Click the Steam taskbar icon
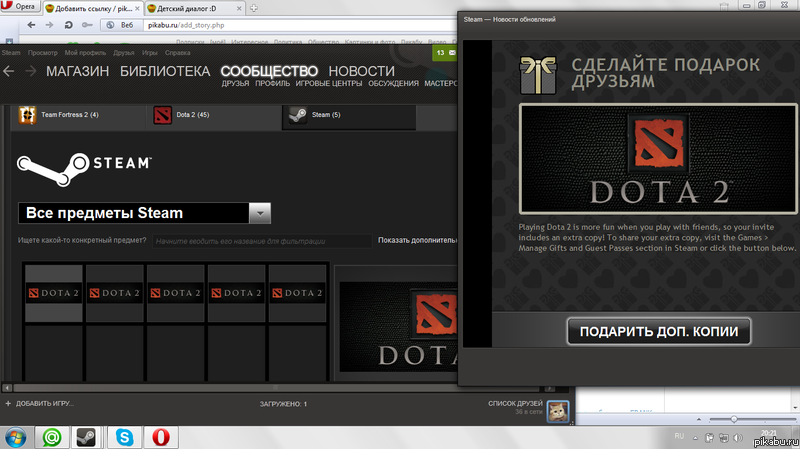The image size is (800, 449). point(88,436)
